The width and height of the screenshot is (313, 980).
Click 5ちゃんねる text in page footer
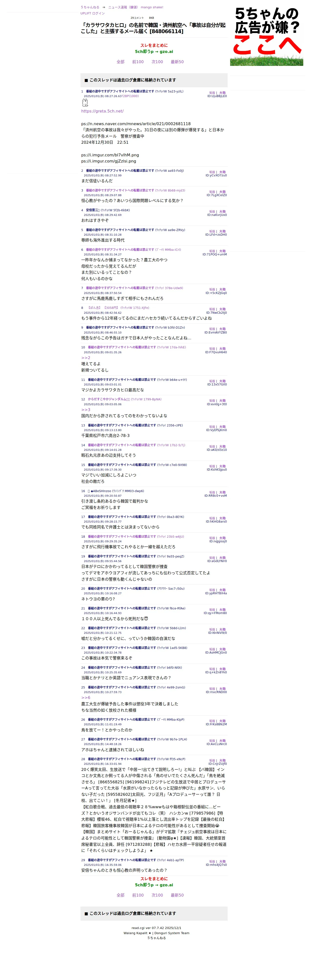pyautogui.click(x=156, y=938)
